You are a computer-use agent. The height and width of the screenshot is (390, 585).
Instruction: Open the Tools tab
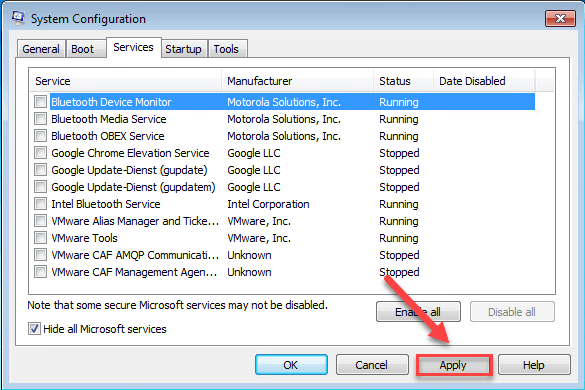pyautogui.click(x=226, y=49)
